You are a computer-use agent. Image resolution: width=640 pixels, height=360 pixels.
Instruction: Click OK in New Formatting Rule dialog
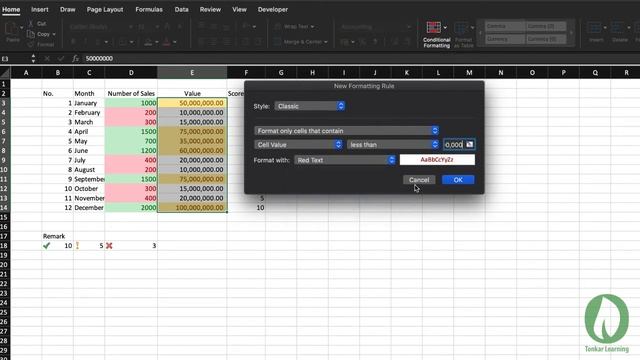(x=458, y=180)
